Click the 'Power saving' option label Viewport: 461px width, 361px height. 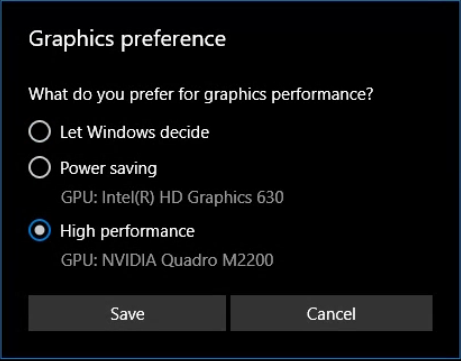click(x=108, y=168)
